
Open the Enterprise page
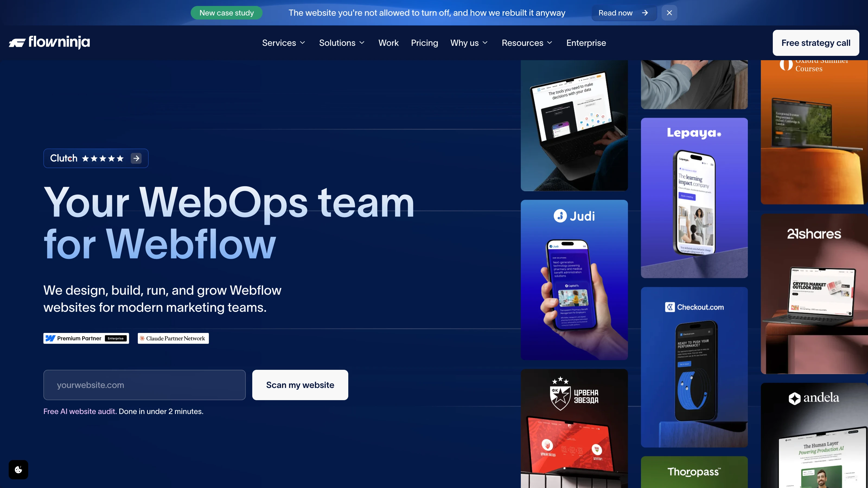(x=586, y=43)
